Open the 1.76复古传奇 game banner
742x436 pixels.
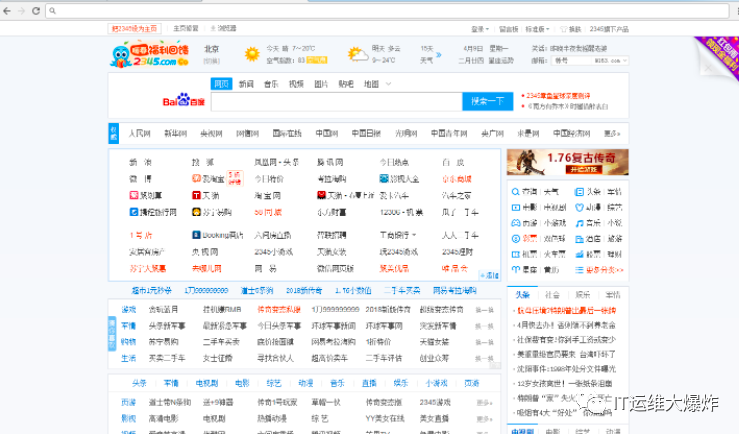[x=567, y=162]
